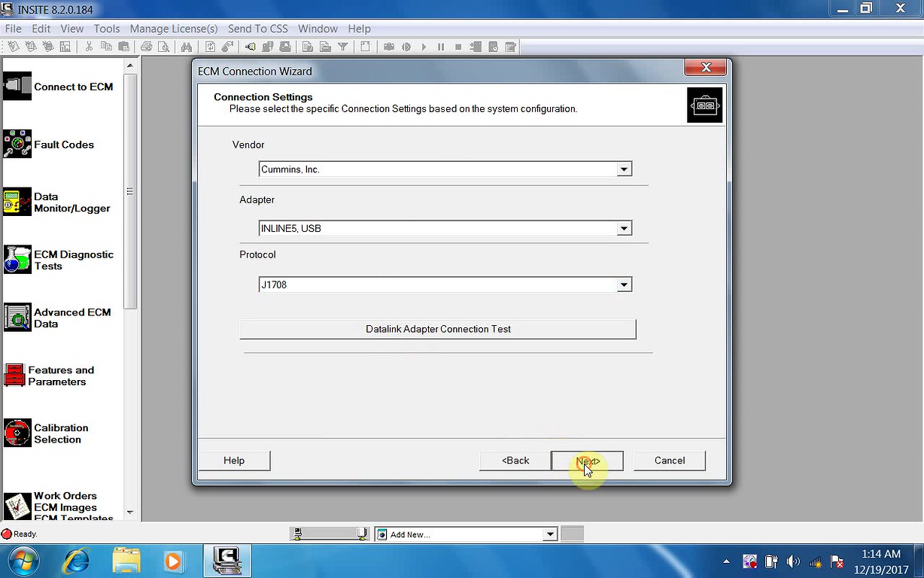The image size is (924, 578).
Task: Open Data Monitor/Logger
Action: coord(57,202)
